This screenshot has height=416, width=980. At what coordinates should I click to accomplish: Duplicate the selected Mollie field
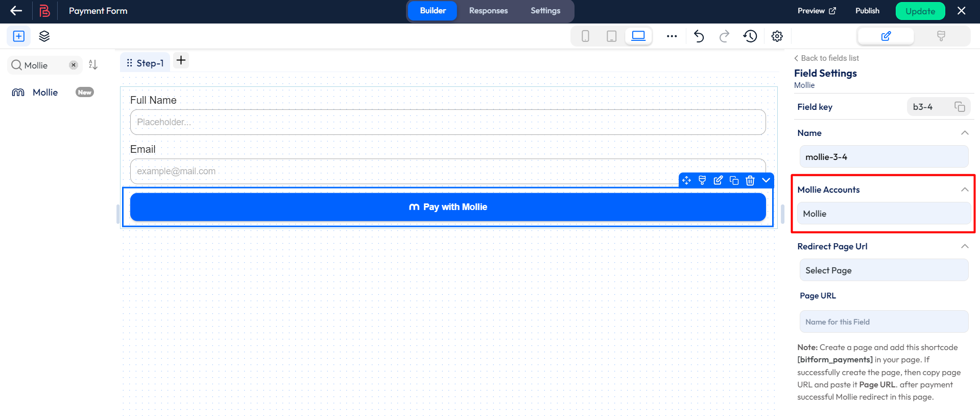click(734, 180)
